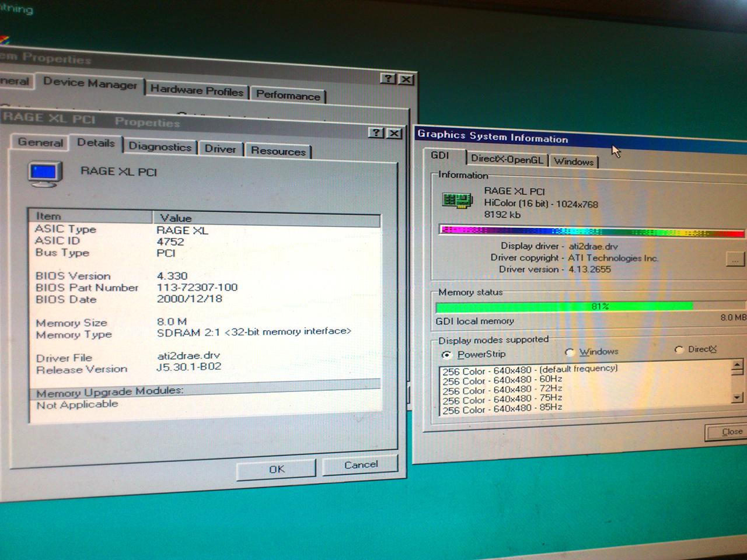Select '256 Color - 640x480 - 60Hz' entry

(502, 380)
